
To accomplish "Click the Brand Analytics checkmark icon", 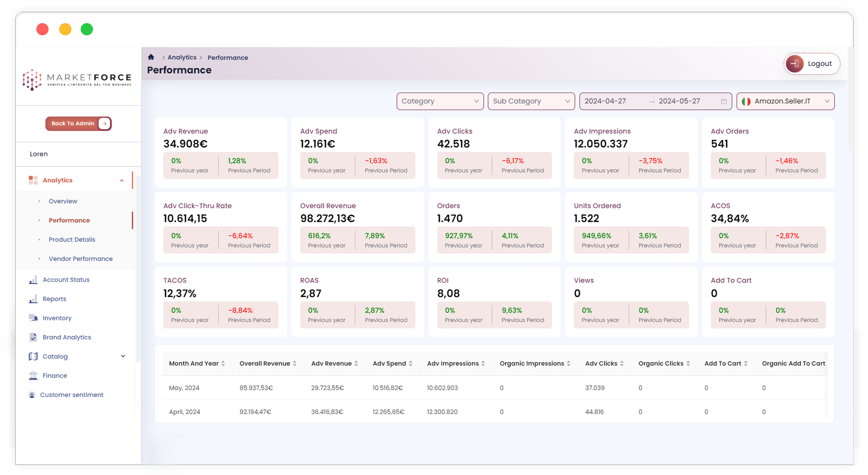I will tap(33, 337).
